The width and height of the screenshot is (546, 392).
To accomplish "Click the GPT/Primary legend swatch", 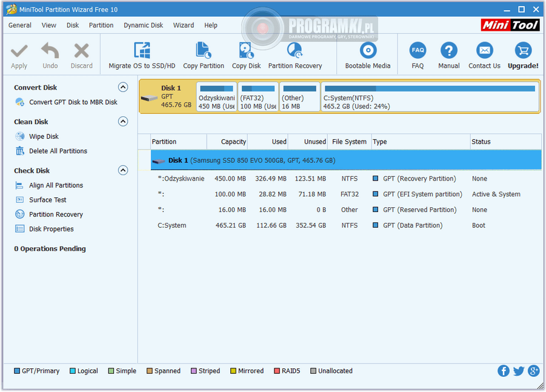I will coord(17,371).
